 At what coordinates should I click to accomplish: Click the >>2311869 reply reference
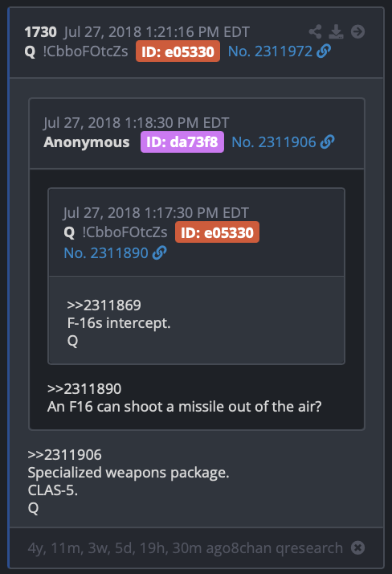(104, 305)
